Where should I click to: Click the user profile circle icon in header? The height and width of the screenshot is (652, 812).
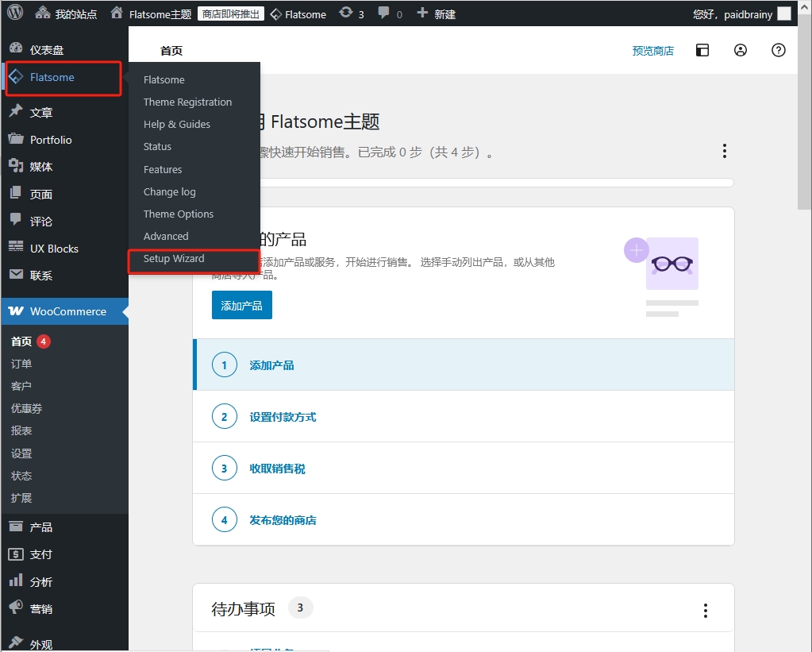(741, 50)
